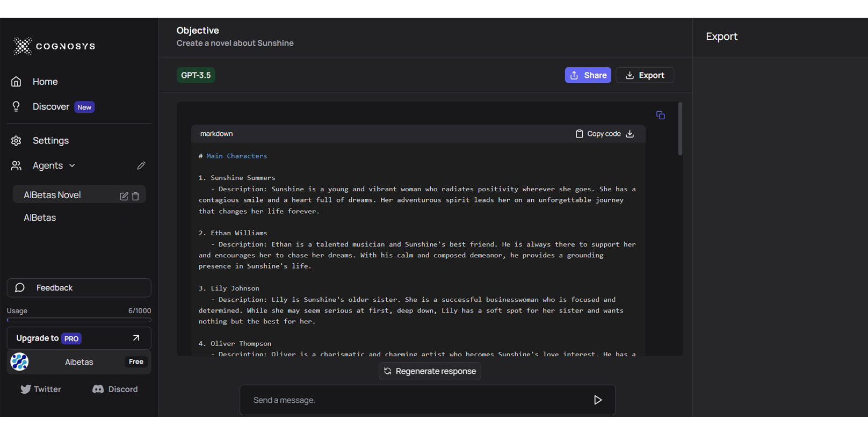Share this agent run
The height and width of the screenshot is (434, 868).
588,75
